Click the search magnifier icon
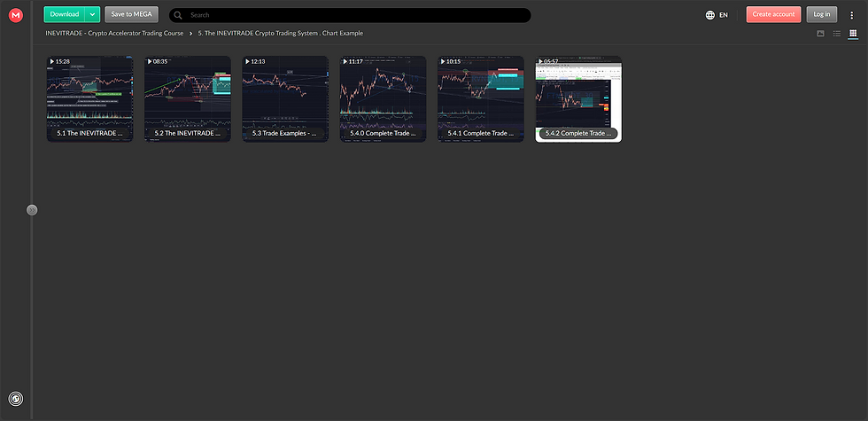The image size is (868, 421). [178, 15]
